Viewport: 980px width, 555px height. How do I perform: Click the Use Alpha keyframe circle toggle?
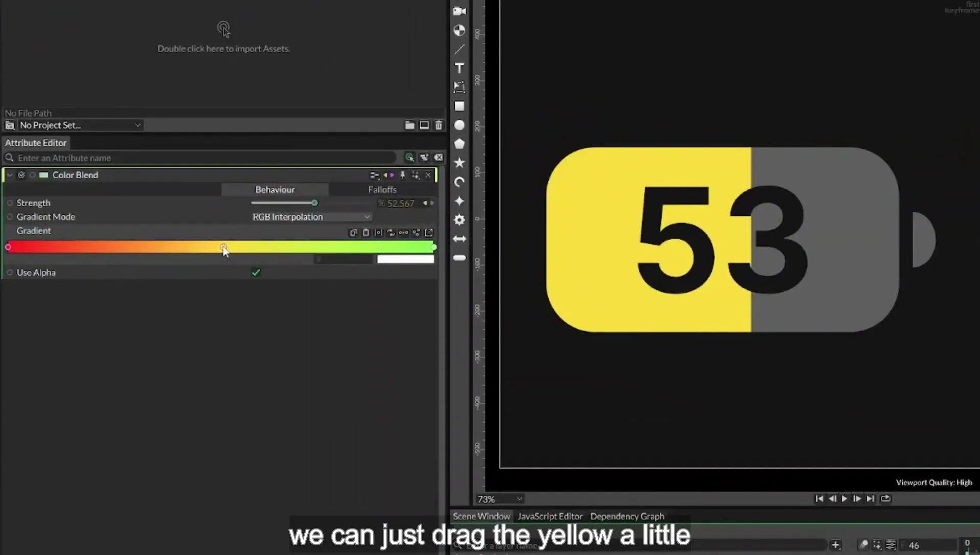point(10,272)
